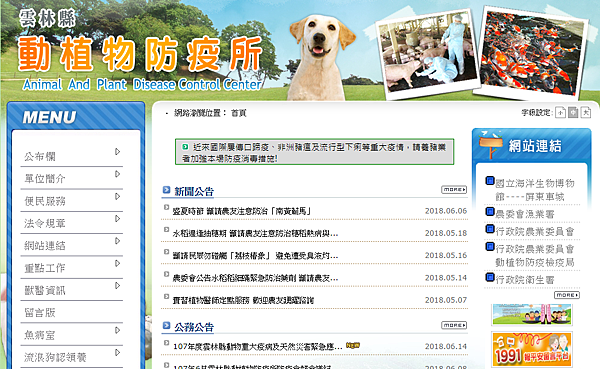The height and width of the screenshot is (369, 600).
Task: Click date 2018.06.06 in news list
Action: click(446, 211)
